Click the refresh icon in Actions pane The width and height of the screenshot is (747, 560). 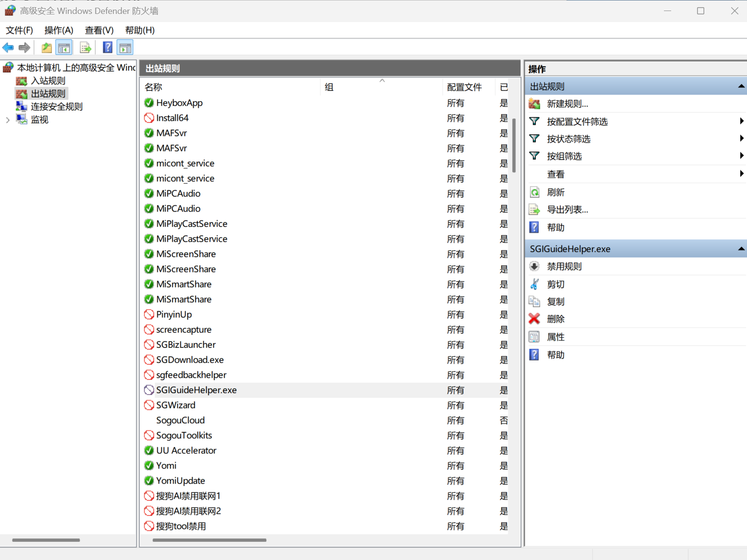[534, 192]
